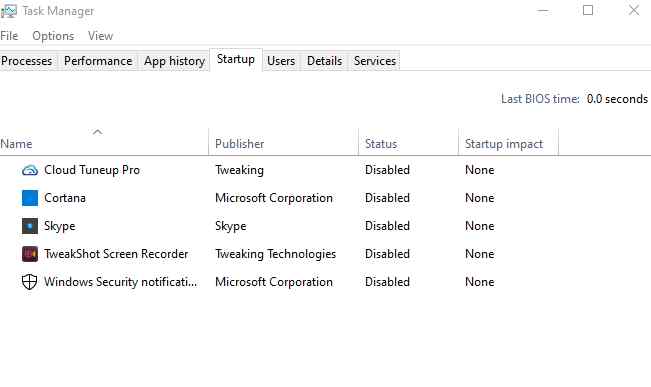Click Windows Security's Microsoft Corporation publisher cell
Screen dimensions: 651x387
click(274, 282)
